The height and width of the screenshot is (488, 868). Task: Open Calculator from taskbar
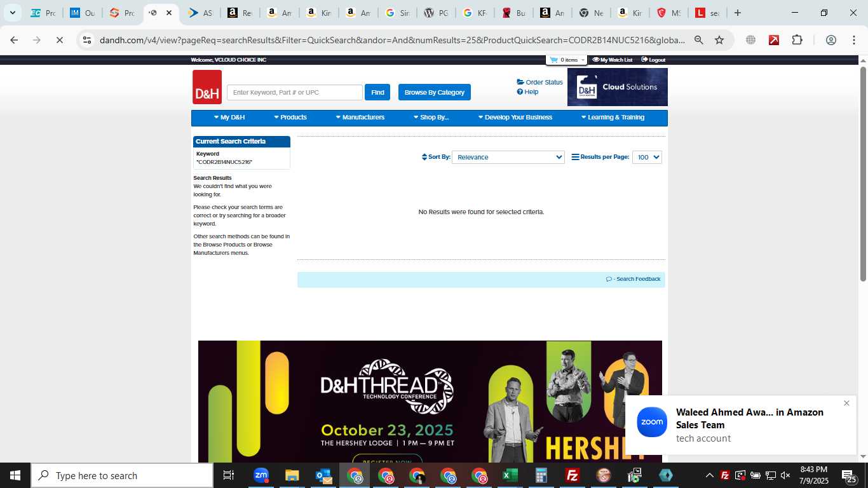tap(541, 475)
